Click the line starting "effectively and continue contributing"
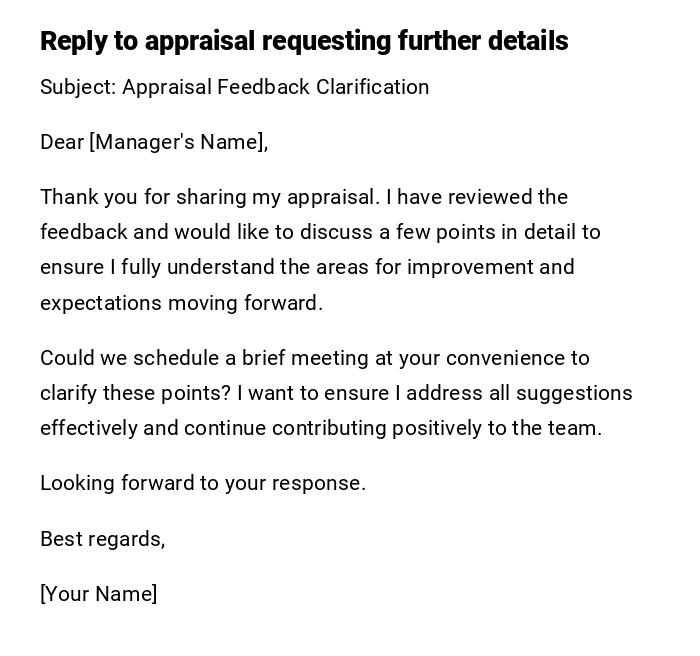The image size is (700, 656). [321, 428]
